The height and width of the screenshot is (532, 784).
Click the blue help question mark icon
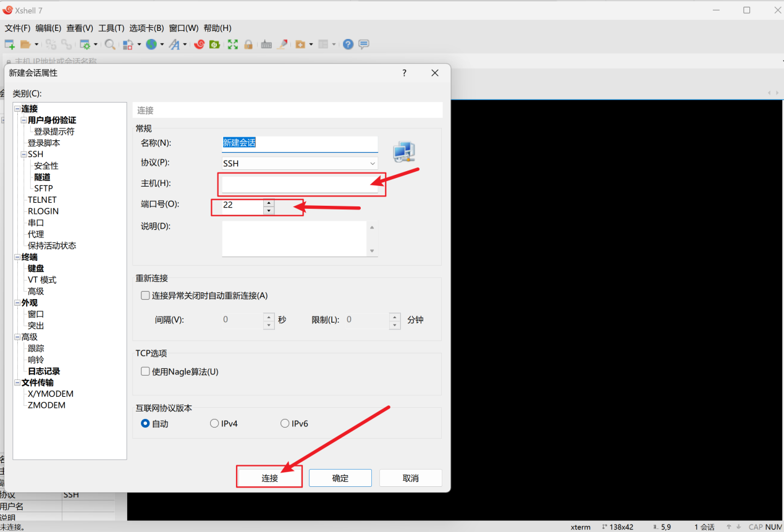point(348,44)
